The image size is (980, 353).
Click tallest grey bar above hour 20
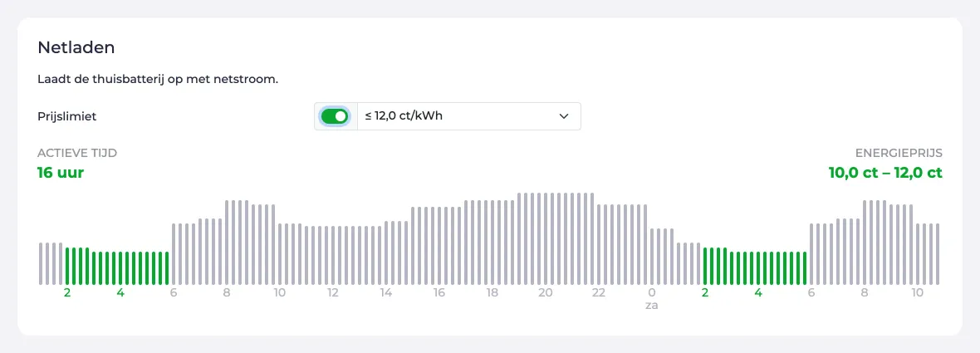[x=546, y=238]
